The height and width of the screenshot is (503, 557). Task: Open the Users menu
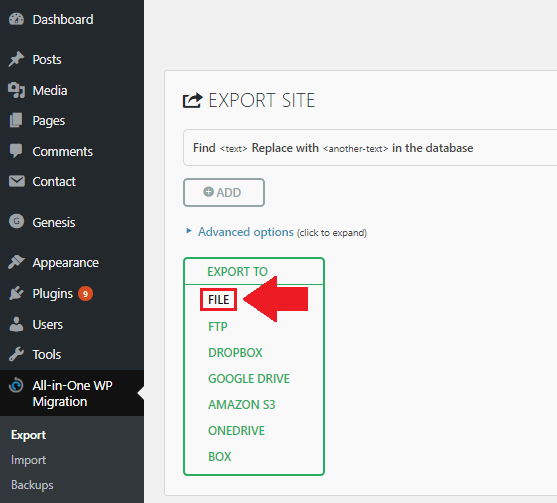48,325
